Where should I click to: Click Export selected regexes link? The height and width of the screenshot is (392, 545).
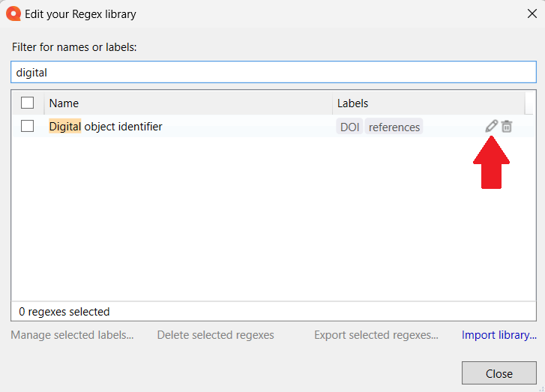pos(376,335)
